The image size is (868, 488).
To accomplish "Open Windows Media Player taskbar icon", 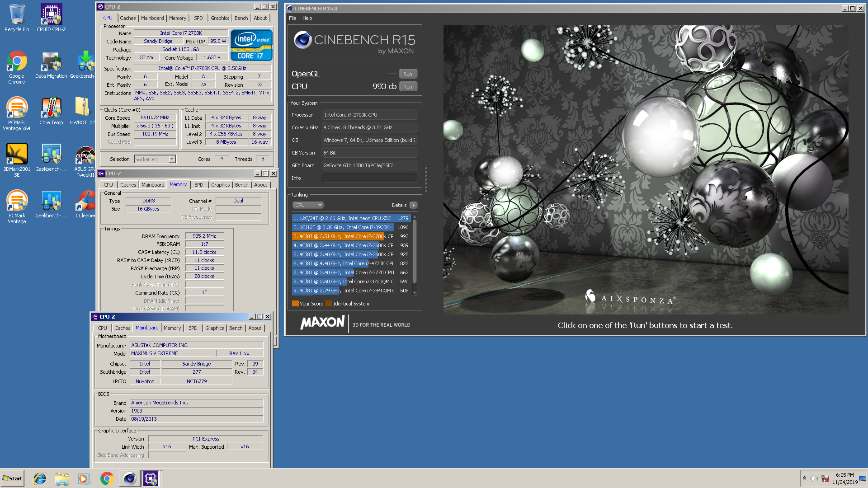I will pos(84,479).
